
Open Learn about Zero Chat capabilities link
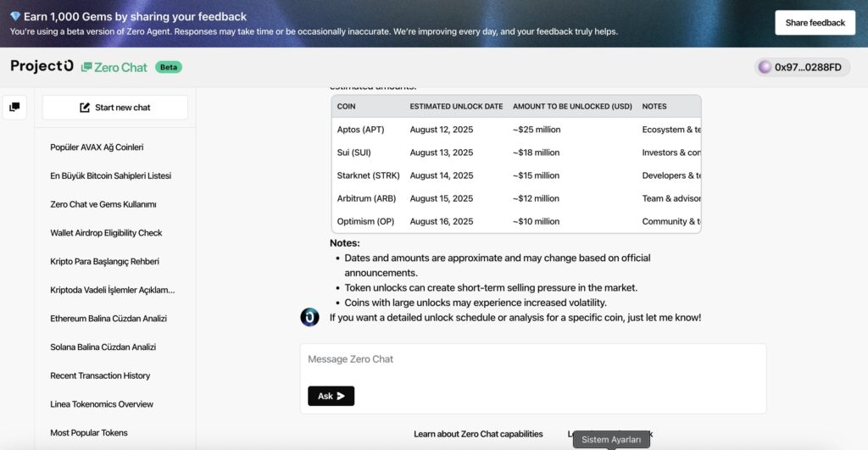click(478, 434)
